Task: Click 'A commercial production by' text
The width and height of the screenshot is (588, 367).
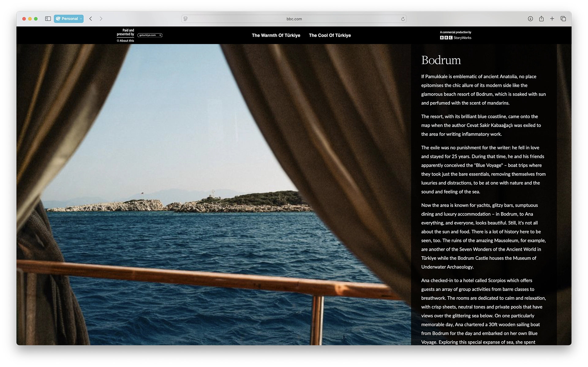Action: click(456, 32)
